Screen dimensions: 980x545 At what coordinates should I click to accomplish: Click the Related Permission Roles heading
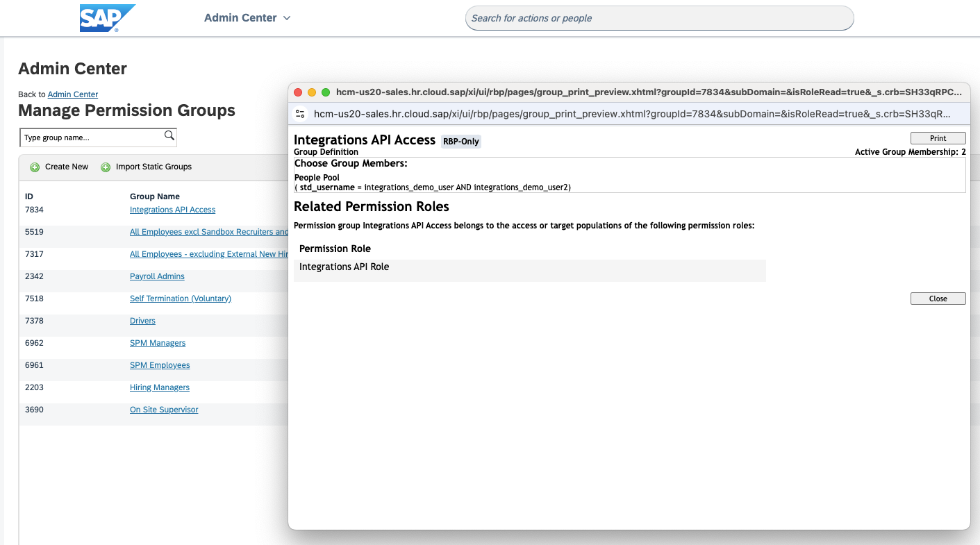372,207
